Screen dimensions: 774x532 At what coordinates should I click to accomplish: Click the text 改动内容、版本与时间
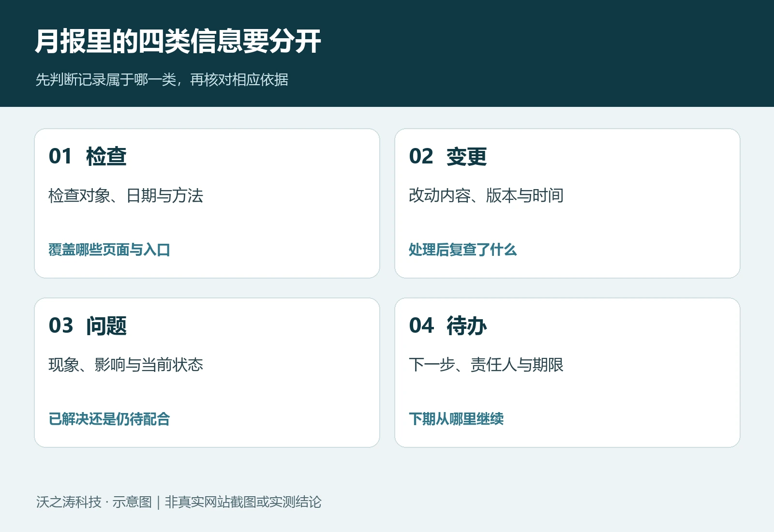tap(486, 195)
